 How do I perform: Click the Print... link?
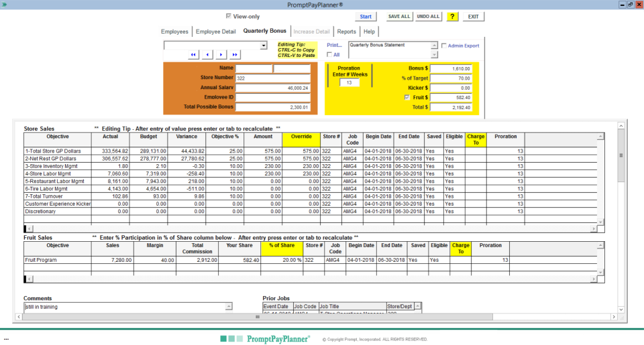point(334,45)
